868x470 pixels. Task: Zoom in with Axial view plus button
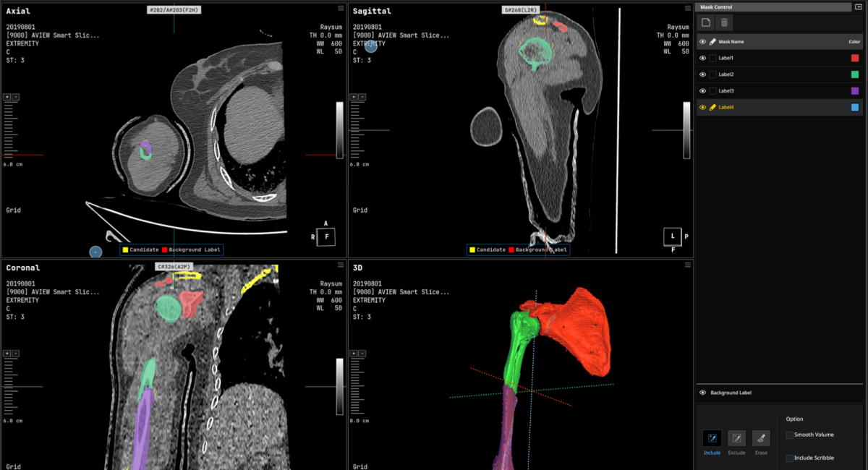7,97
